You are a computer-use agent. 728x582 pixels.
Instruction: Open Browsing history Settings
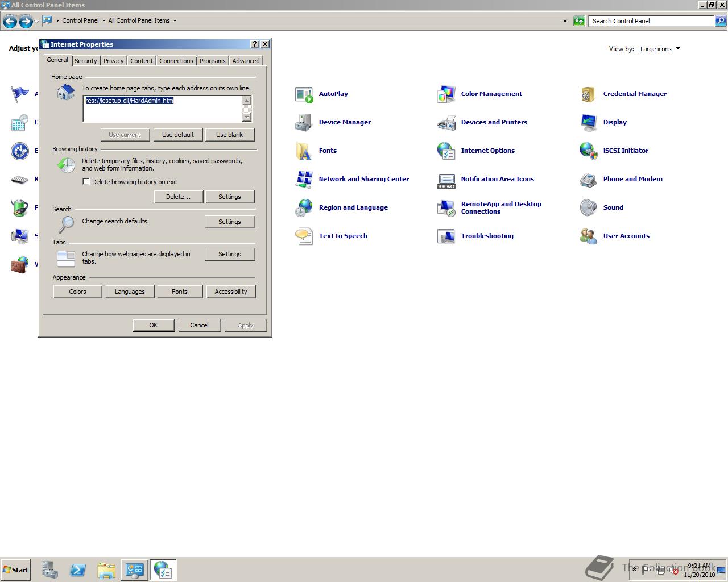tap(230, 197)
